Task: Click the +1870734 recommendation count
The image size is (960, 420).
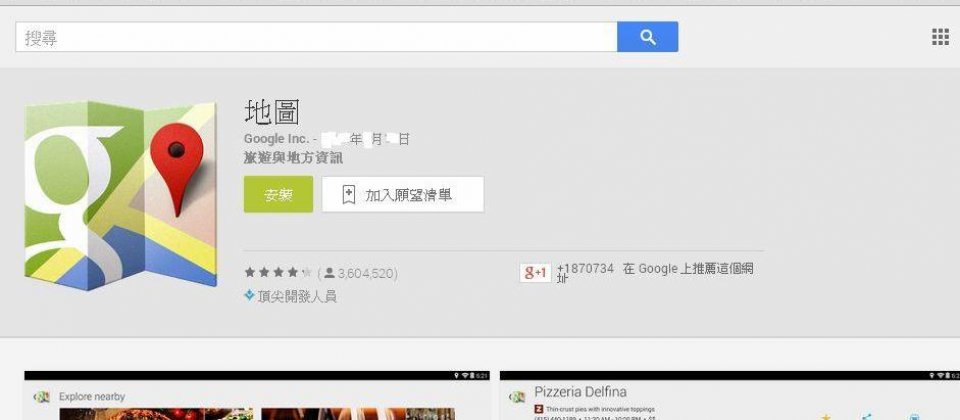Action: [x=585, y=269]
